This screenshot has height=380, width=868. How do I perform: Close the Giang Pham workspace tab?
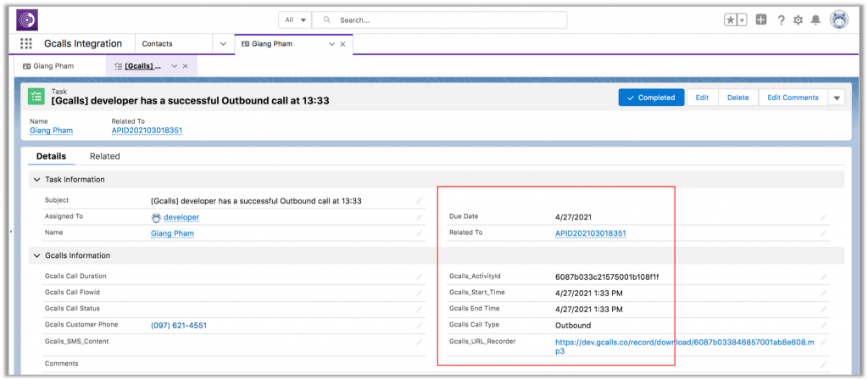click(x=342, y=44)
